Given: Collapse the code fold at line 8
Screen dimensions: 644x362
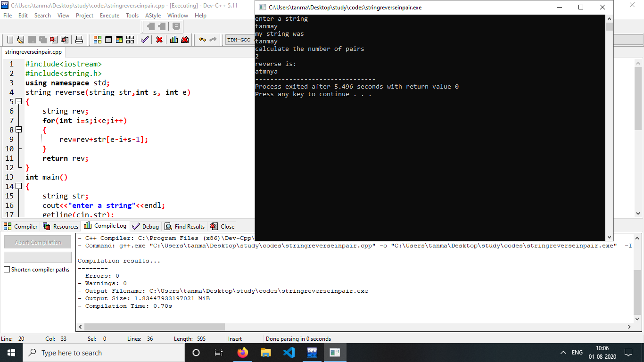Looking at the screenshot, I should [19, 130].
